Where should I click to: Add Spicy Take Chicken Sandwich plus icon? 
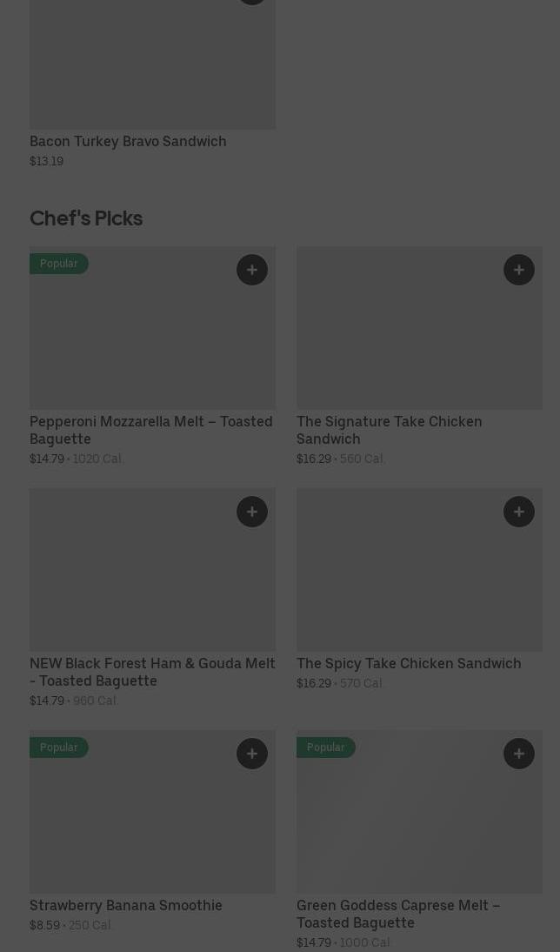519,512
